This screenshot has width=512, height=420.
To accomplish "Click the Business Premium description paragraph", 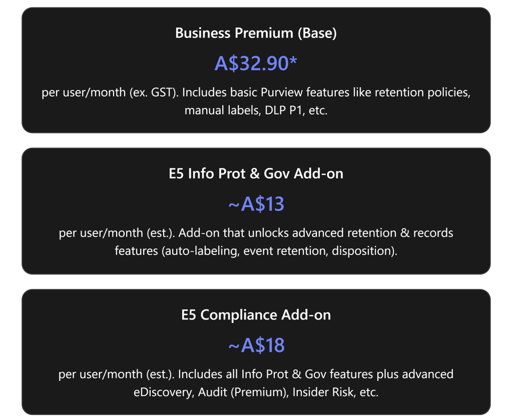I will 256,102.
